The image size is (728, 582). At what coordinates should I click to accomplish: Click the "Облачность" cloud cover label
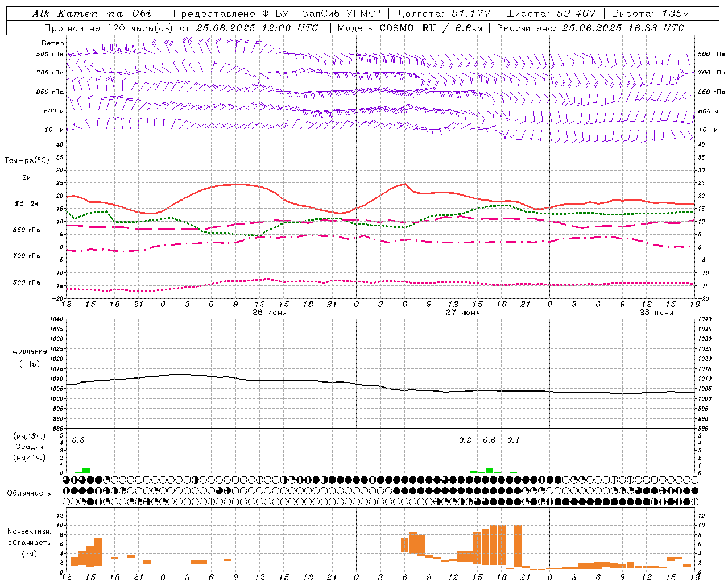coord(29,493)
